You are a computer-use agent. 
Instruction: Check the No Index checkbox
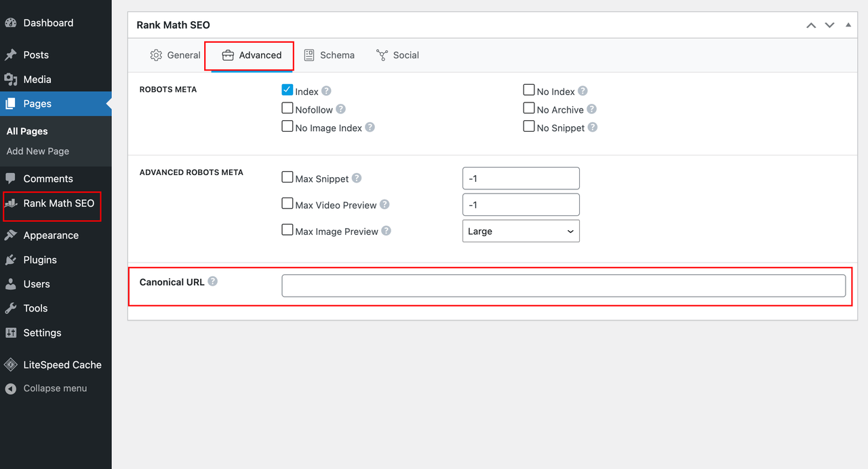coord(529,90)
